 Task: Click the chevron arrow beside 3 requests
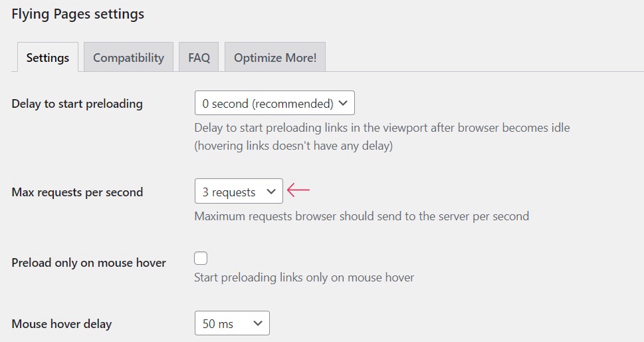pyautogui.click(x=271, y=191)
